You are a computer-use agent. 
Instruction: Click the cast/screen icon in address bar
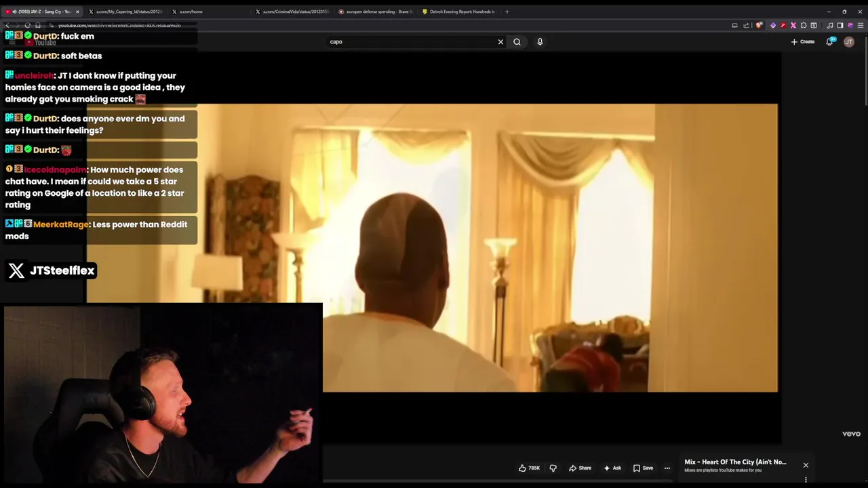[734, 25]
